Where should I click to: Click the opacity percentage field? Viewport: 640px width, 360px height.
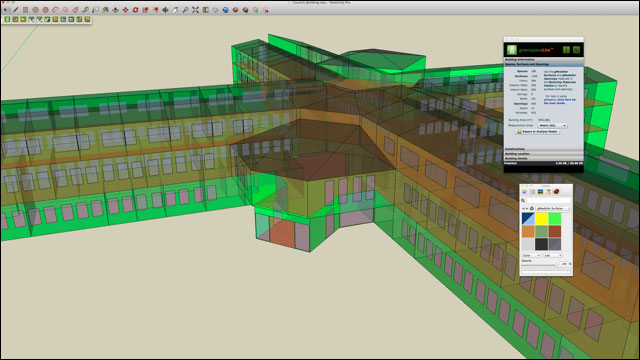click(564, 264)
